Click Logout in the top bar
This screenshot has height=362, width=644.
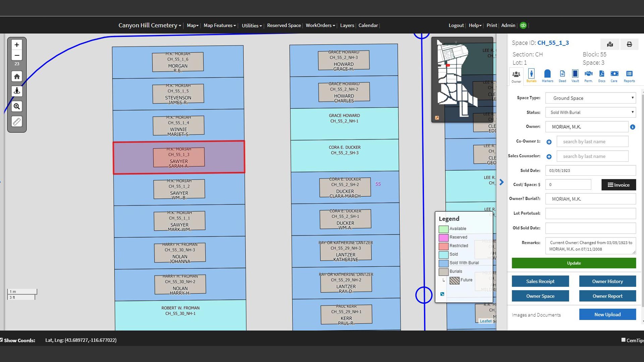456,25
